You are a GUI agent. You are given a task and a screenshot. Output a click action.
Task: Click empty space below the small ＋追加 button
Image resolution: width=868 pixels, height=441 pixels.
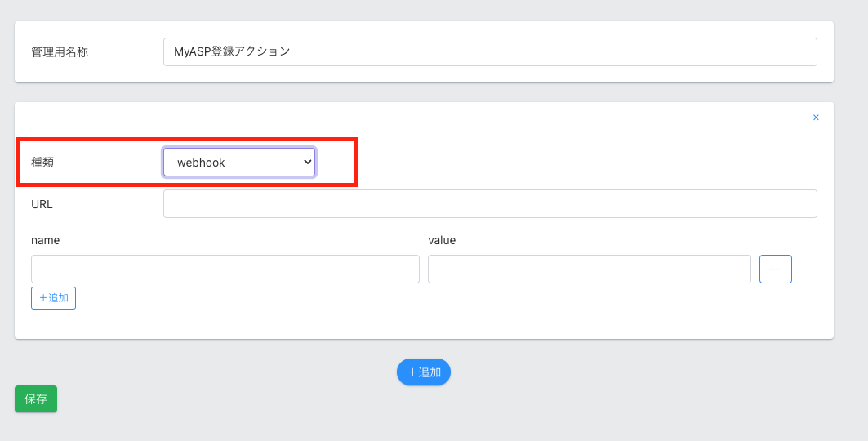click(245, 324)
